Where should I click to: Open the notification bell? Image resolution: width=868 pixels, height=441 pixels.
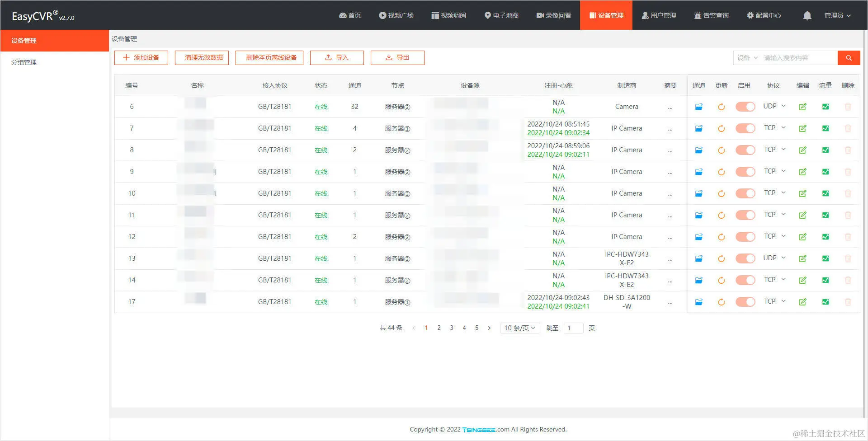click(x=807, y=15)
